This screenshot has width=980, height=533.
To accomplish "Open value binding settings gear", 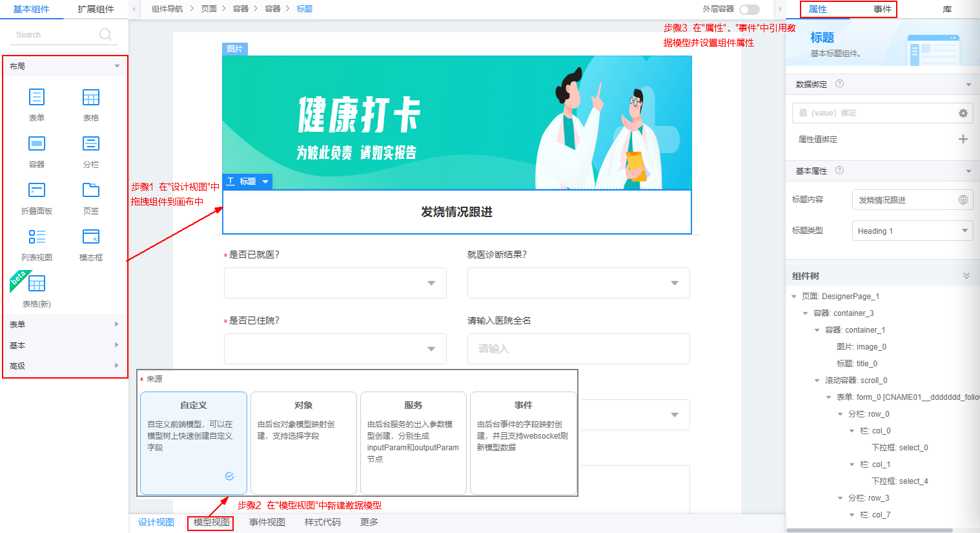I will coord(963,113).
